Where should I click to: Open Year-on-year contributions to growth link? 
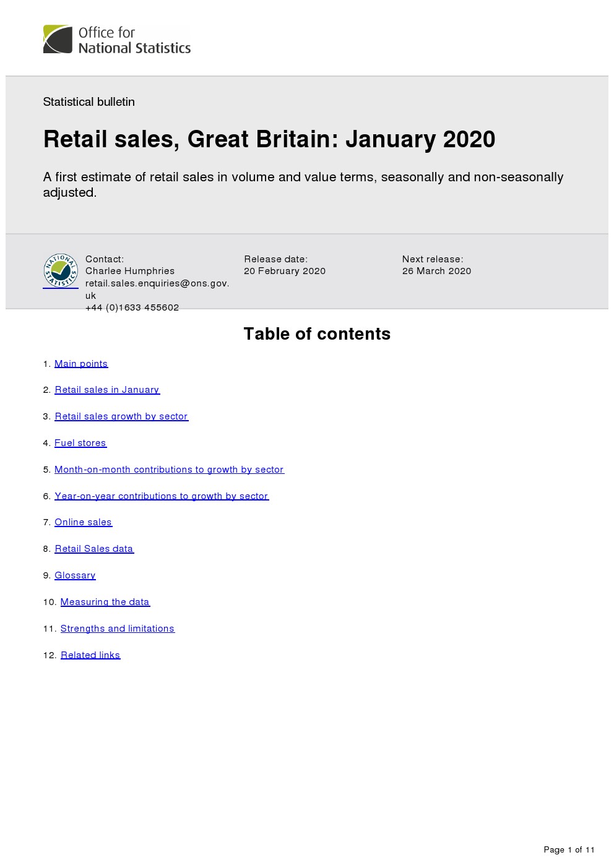tap(162, 496)
